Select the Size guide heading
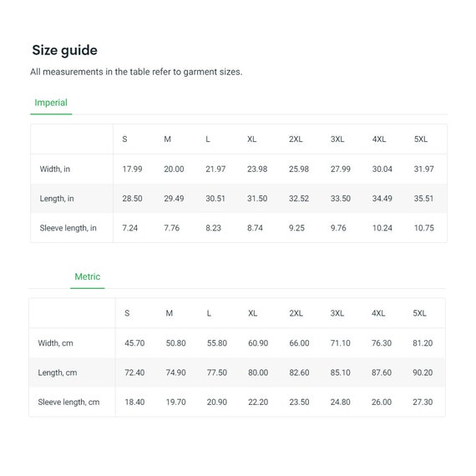Viewport: 476px width, 476px height. 64,50
